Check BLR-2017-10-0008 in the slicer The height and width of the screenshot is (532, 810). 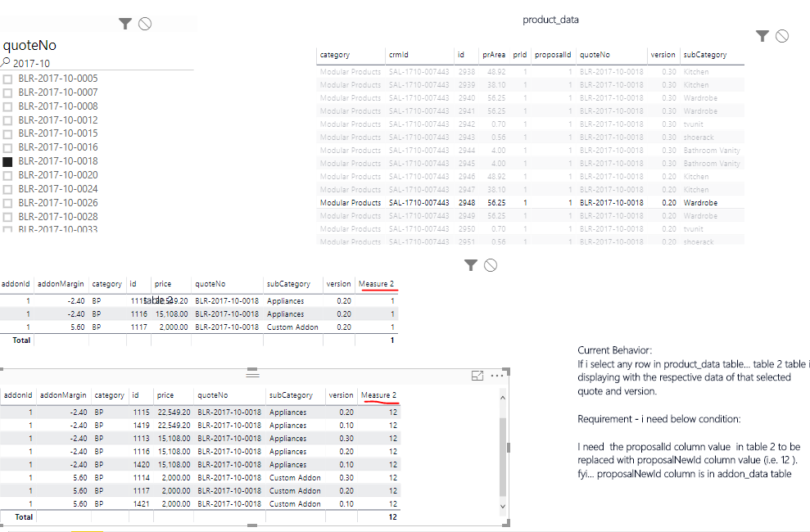tap(7, 107)
